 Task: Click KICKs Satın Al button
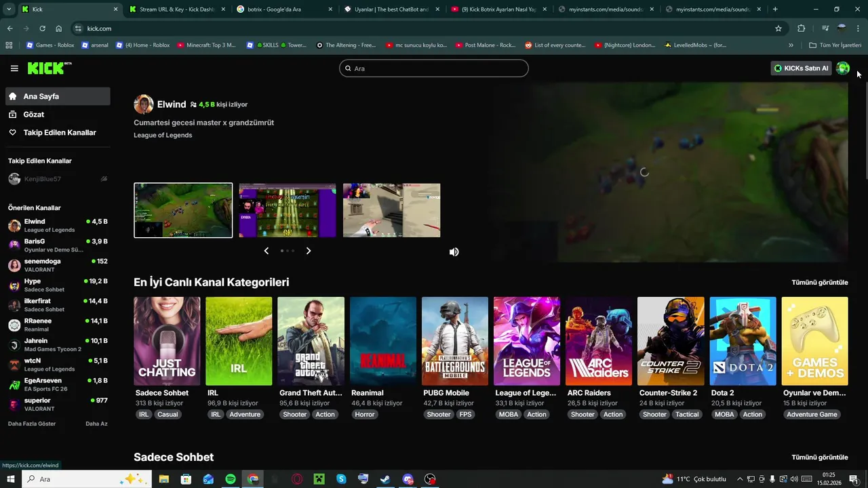tap(802, 68)
